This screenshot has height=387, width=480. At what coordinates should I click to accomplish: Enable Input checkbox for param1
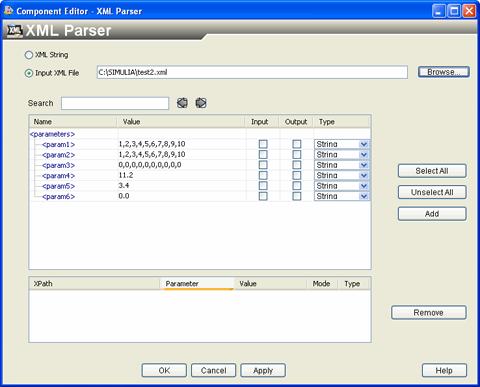[263, 144]
